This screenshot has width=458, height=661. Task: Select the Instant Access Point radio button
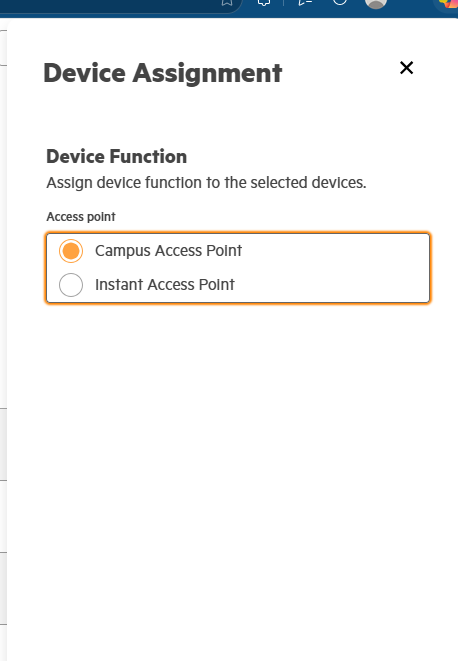pos(71,285)
